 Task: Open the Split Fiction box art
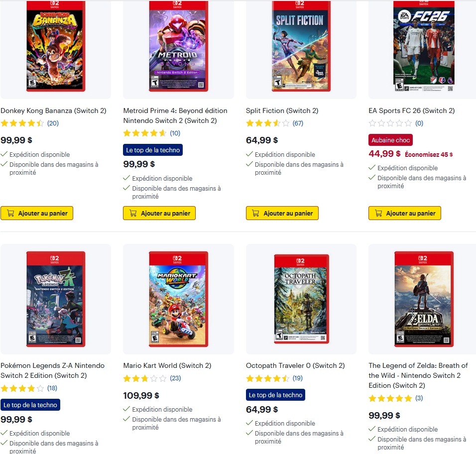301,46
